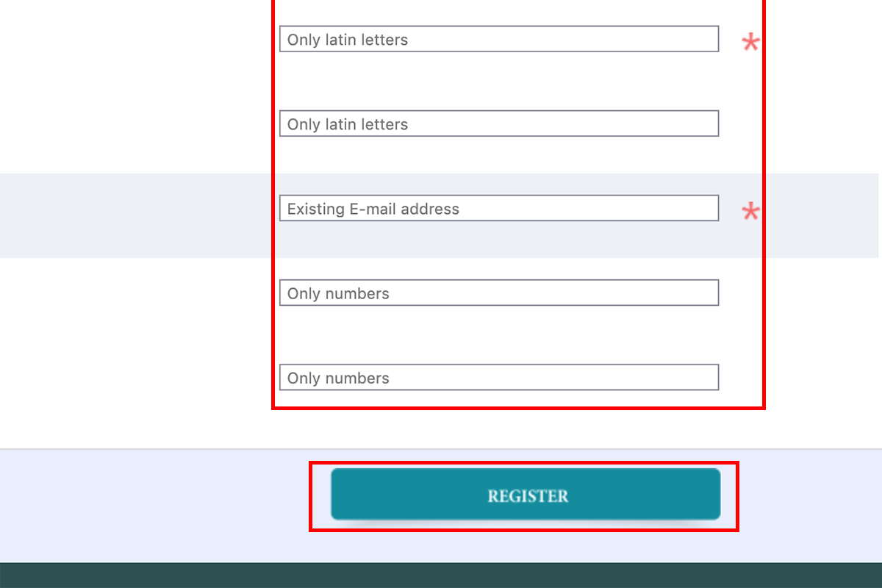Click the red asterisk beside the first latin letters field
Image resolution: width=882 pixels, height=588 pixels.
pos(750,43)
